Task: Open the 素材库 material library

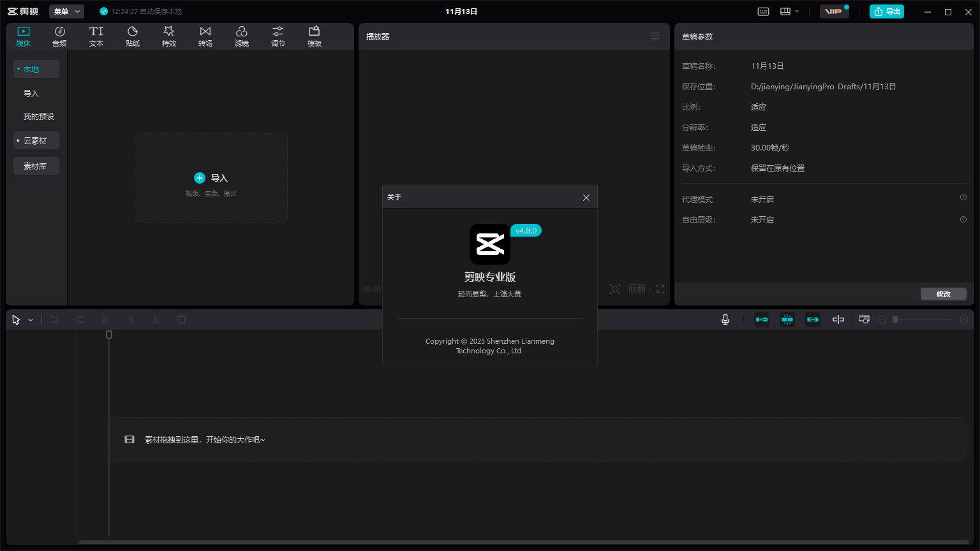Action: point(36,166)
